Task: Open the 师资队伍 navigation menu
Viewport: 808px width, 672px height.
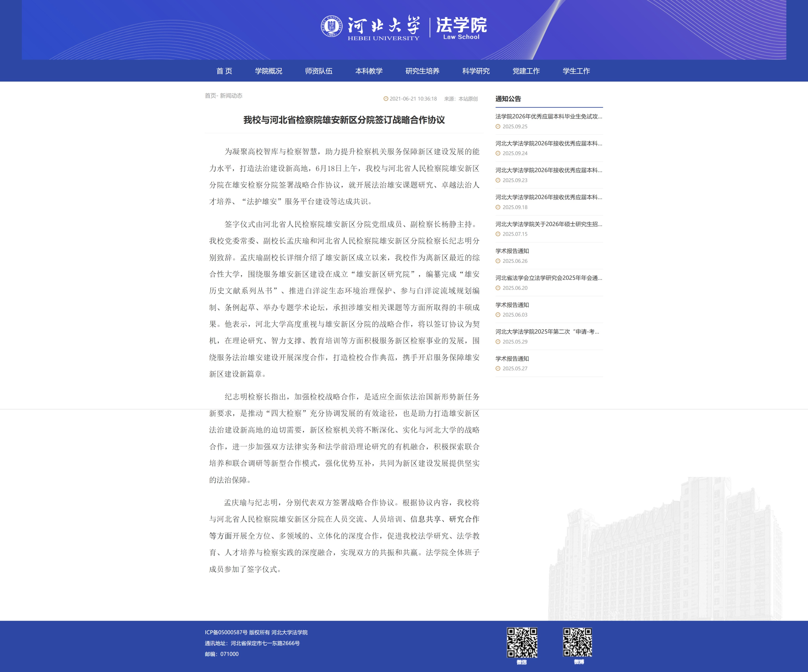Action: pos(319,71)
